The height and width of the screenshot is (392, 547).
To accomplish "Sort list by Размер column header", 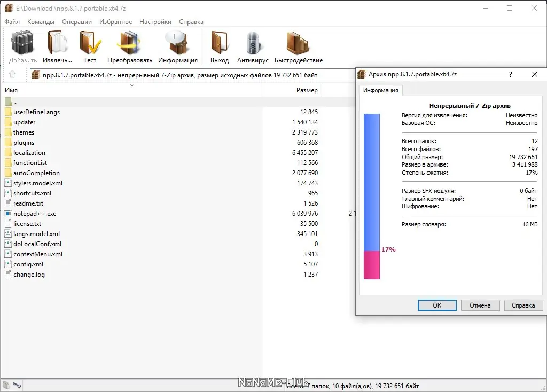I will click(x=291, y=90).
